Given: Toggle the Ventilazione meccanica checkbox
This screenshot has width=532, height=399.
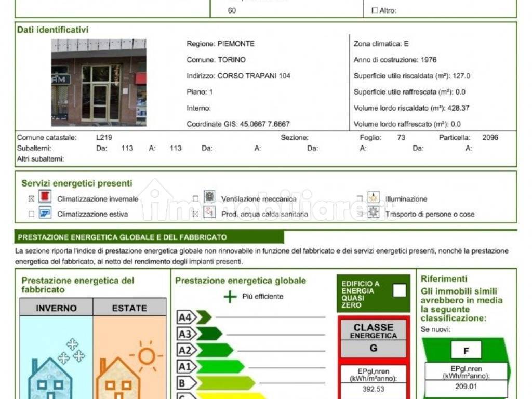Looking at the screenshot, I should coord(195,198).
